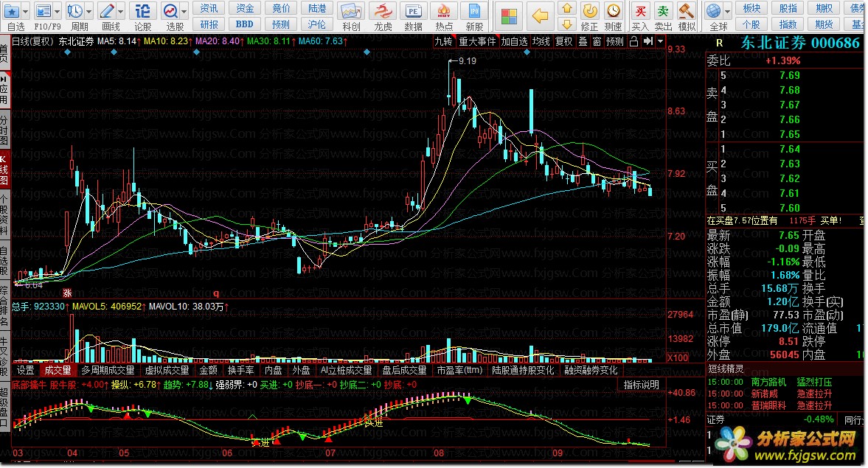The image size is (868, 468).
Task: Toggle the 预测 forecast in chart header
Action: coord(615,41)
